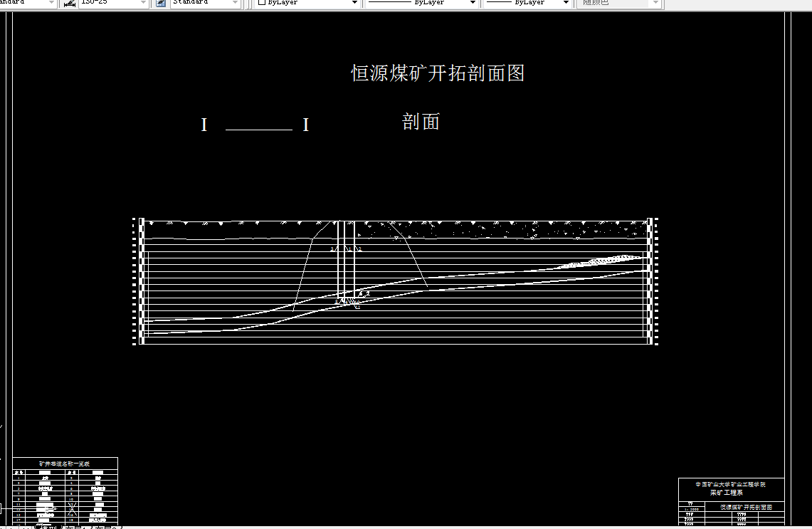Select the title block text 中国矿业大学矿业工程学院

click(730, 484)
